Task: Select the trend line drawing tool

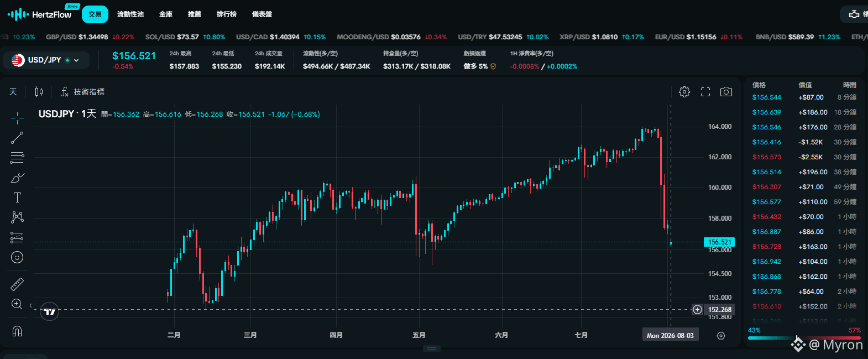Action: tap(17, 138)
